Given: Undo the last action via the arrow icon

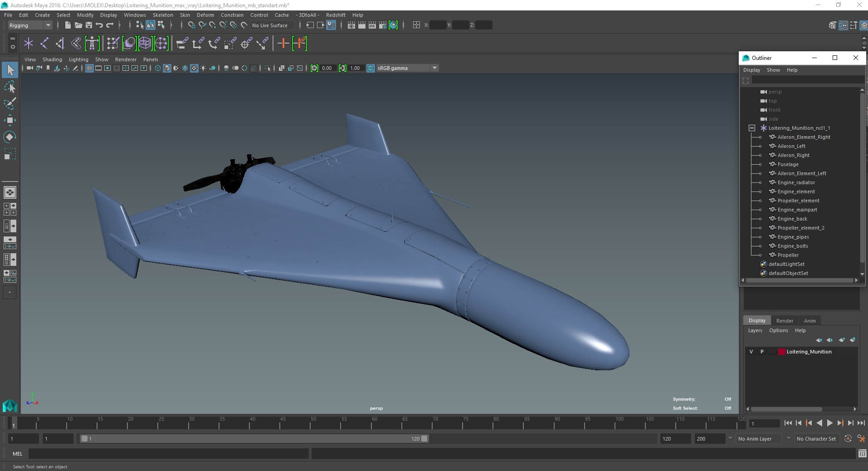Looking at the screenshot, I should (x=99, y=25).
